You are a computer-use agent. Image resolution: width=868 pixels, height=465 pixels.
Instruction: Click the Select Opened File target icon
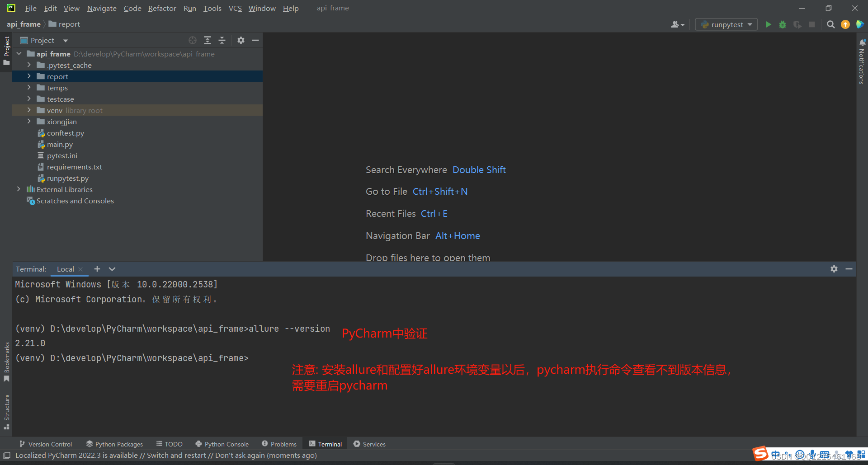click(193, 40)
